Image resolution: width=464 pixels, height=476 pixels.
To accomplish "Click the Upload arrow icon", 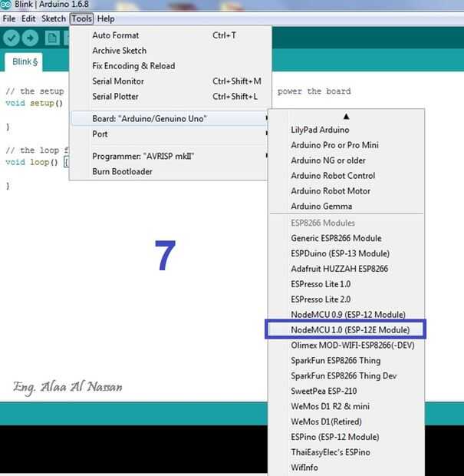I will click(30, 38).
